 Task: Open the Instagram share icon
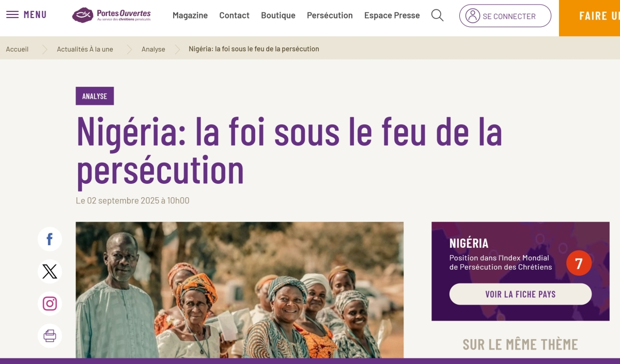pyautogui.click(x=50, y=304)
